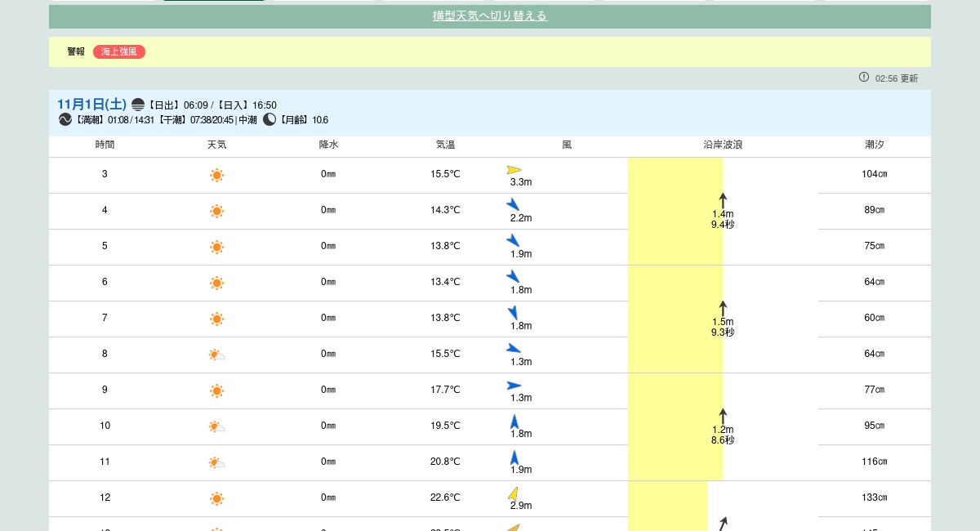Click the wave direction arrow for 1.4m 9.4秒
The width and height of the screenshot is (980, 531).
click(722, 199)
